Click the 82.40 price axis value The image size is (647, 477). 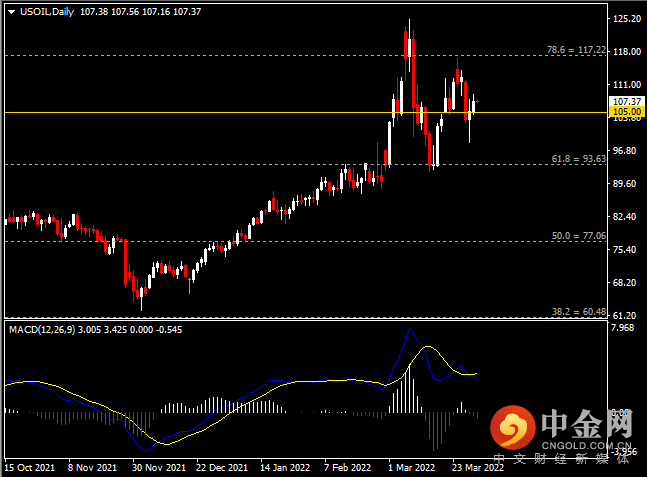pyautogui.click(x=624, y=217)
